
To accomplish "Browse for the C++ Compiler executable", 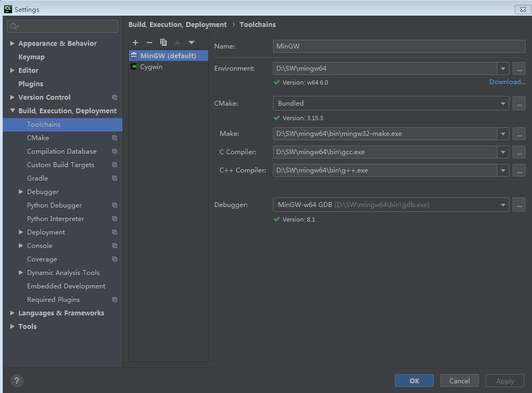I will tap(519, 170).
